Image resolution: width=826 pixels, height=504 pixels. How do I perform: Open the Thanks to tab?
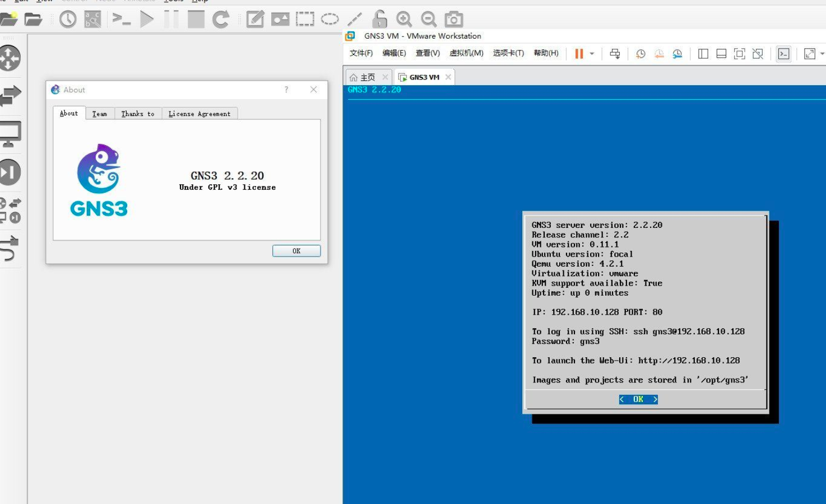pyautogui.click(x=138, y=114)
